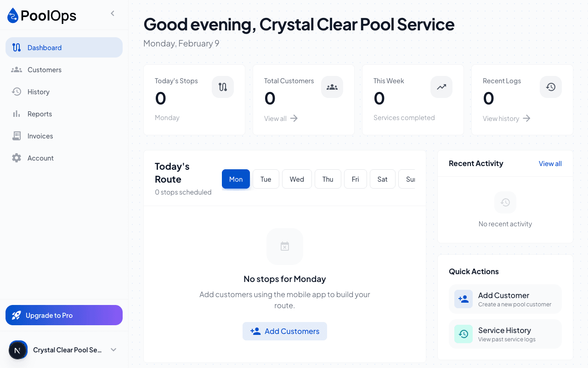This screenshot has width=588, height=368.
Task: Expand the Crystal Clear Pool account menu
Action: click(113, 350)
